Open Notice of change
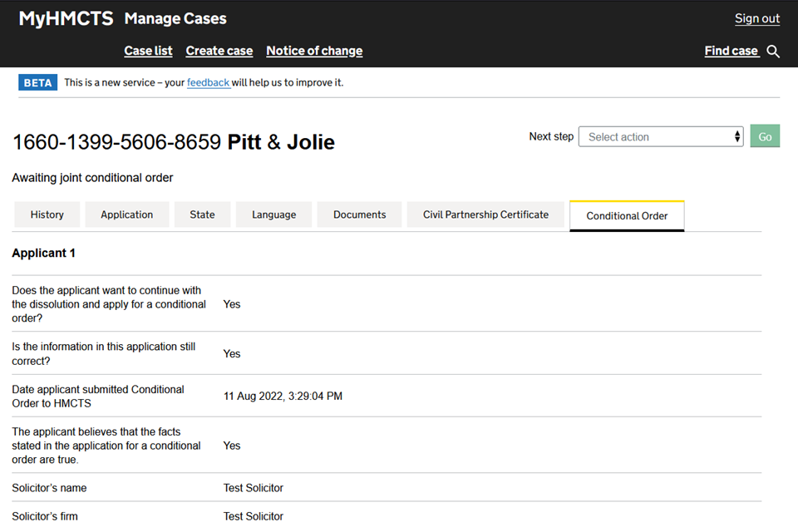Viewport: 798px width, 532px height. 314,51
